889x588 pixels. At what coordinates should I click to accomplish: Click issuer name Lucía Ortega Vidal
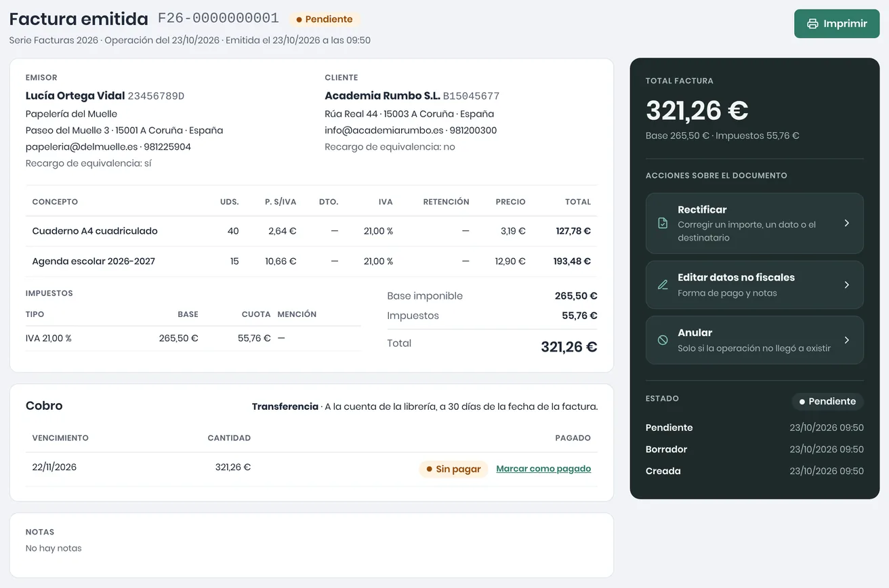[x=75, y=96]
